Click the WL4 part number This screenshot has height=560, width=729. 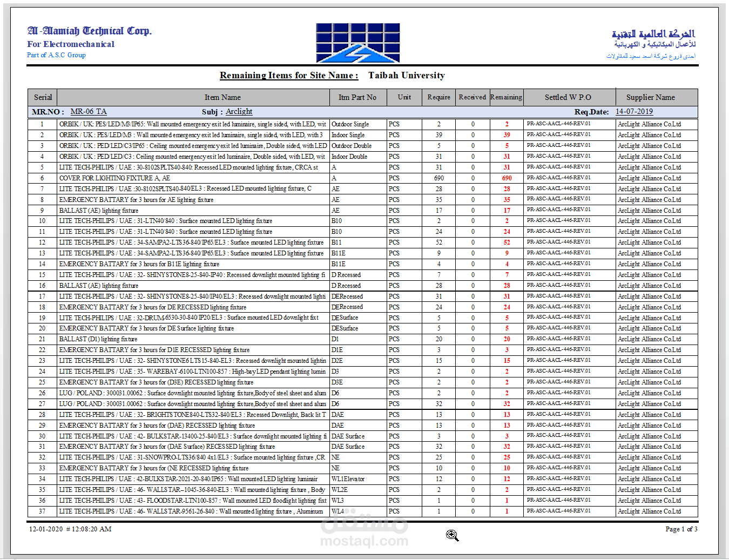tap(337, 511)
